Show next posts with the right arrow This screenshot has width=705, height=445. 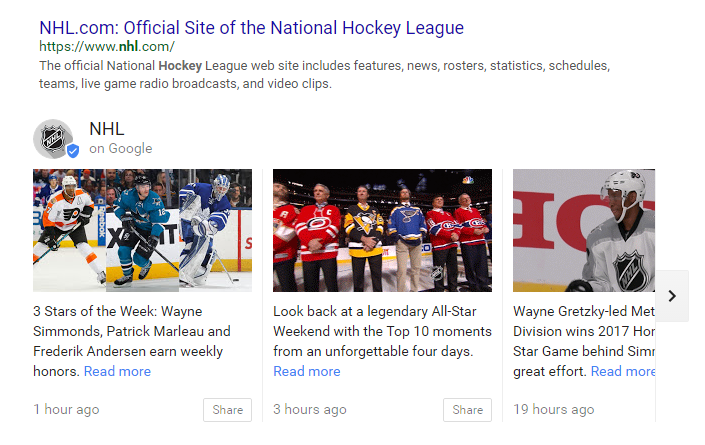672,296
